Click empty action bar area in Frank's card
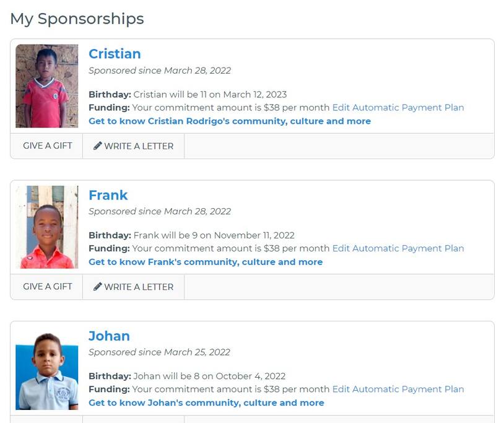Viewport: 504px width, 423px height. coord(338,287)
